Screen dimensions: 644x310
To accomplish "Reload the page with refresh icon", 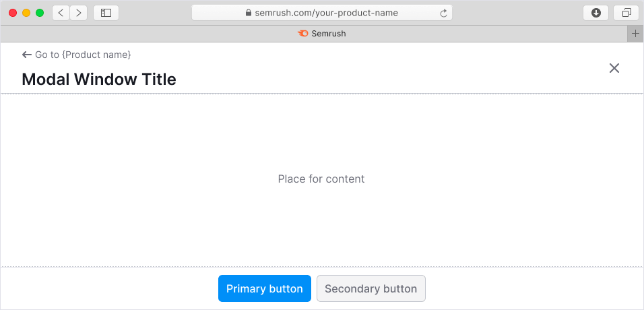I will point(443,13).
